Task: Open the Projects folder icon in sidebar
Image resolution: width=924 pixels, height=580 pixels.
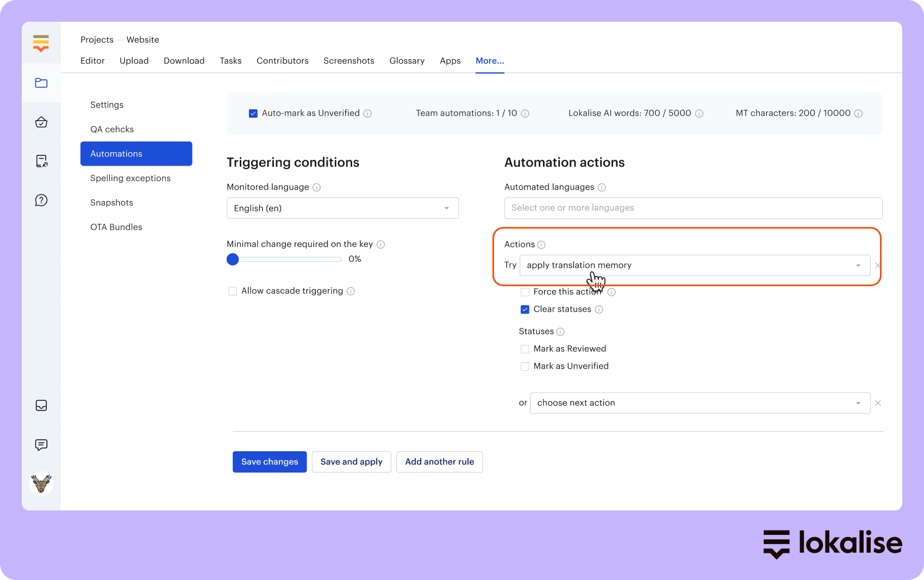Action: click(x=41, y=83)
